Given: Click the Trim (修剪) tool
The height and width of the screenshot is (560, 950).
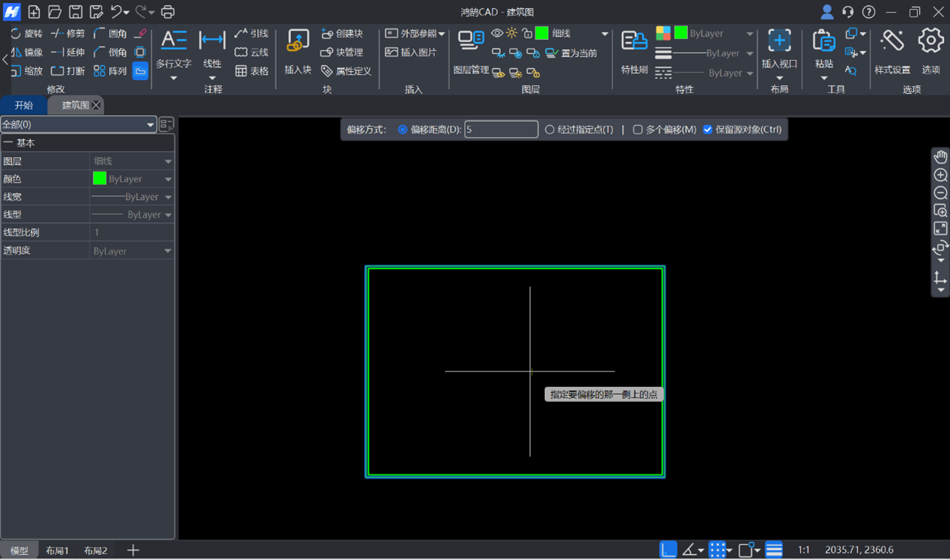Looking at the screenshot, I should click(68, 34).
